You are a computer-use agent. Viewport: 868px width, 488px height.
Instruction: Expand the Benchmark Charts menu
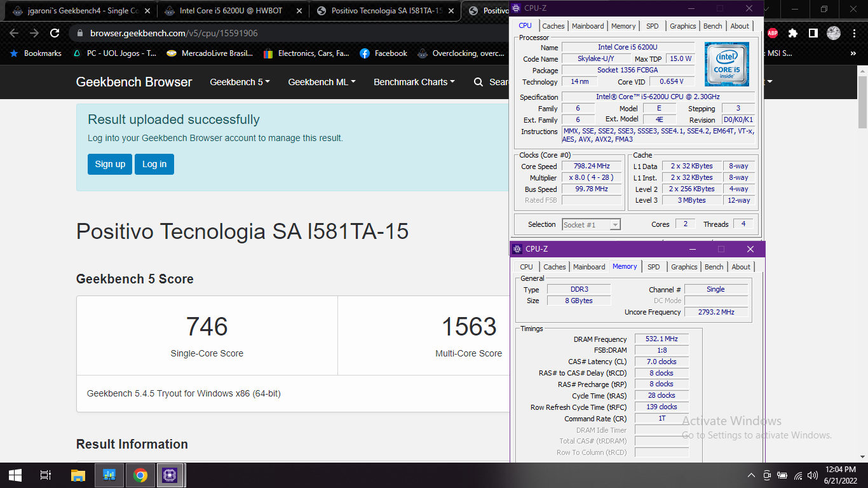(414, 82)
